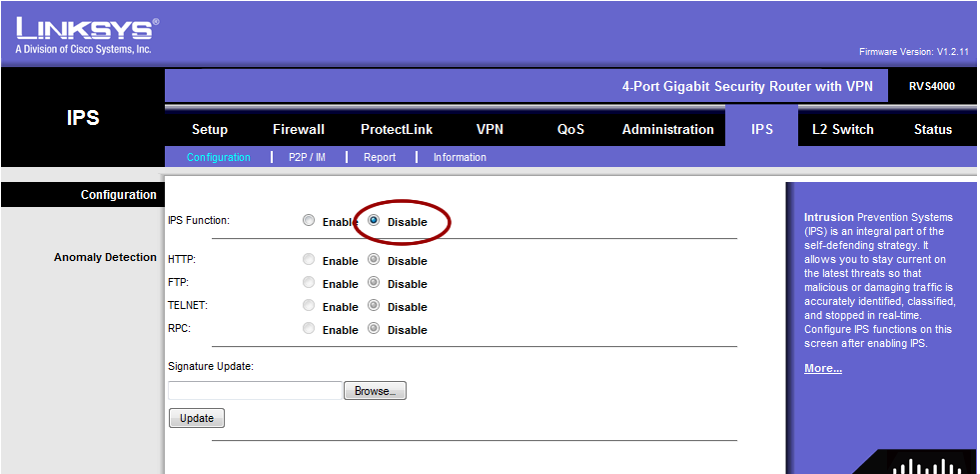
Task: Open the P2P / IM sub-tab
Action: (x=307, y=158)
